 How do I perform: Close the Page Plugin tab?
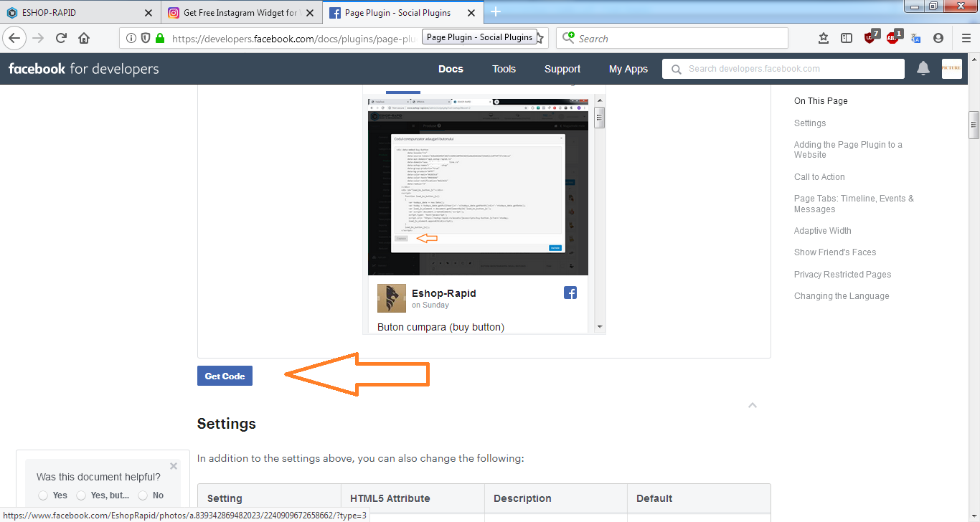(471, 13)
